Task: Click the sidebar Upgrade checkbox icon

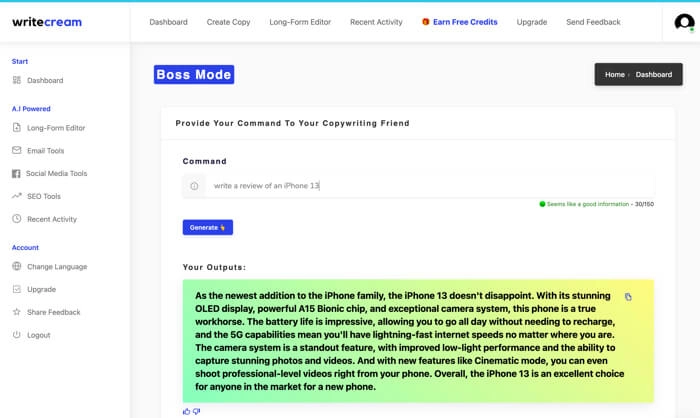Action: pyautogui.click(x=17, y=289)
